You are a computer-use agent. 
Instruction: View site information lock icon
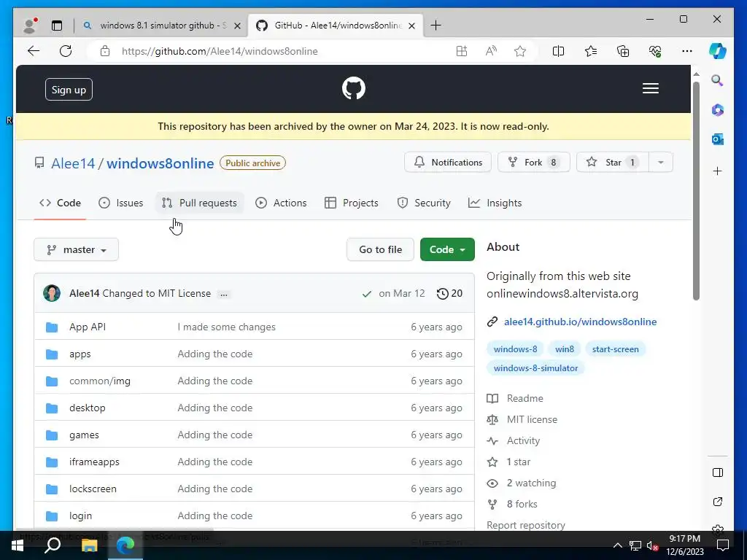point(105,51)
